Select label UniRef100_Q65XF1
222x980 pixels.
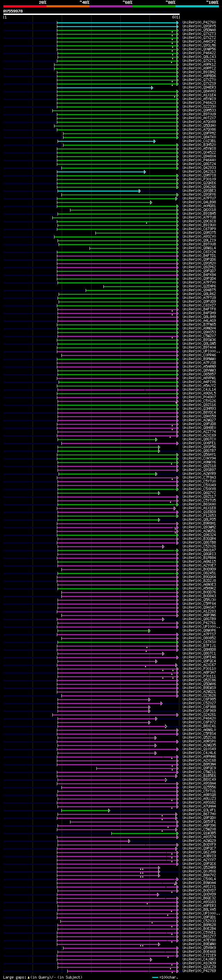click(x=199, y=822)
